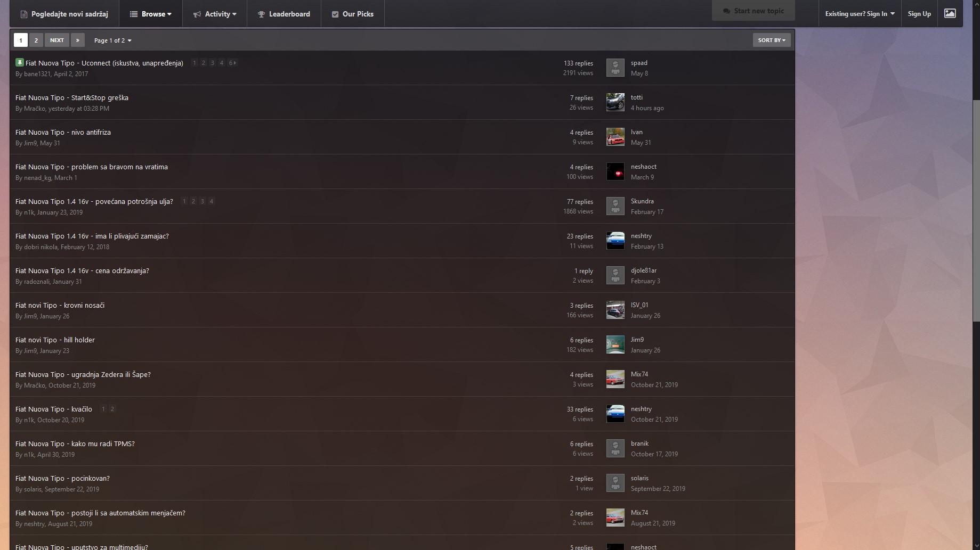Go to page 2 of topic list
Image resolution: width=980 pixels, height=550 pixels.
pyautogui.click(x=36, y=40)
